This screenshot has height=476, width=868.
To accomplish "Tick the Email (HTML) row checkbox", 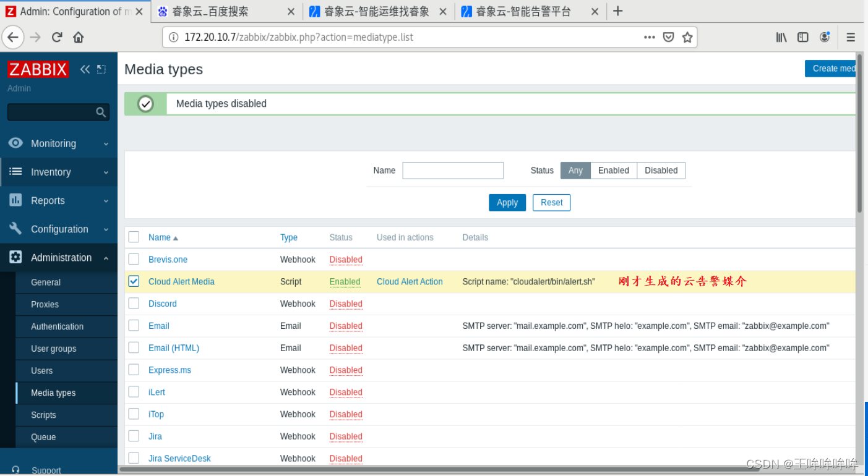I will [134, 347].
